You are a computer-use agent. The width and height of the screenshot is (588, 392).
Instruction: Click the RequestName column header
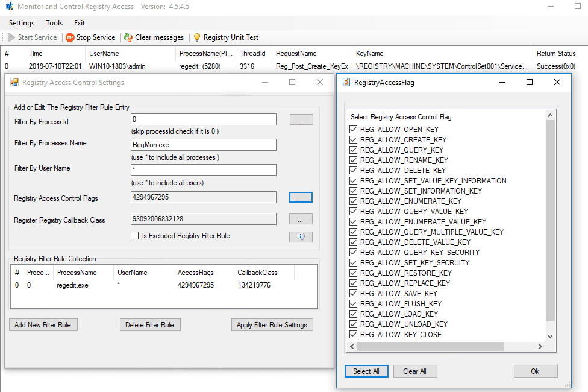click(312, 54)
